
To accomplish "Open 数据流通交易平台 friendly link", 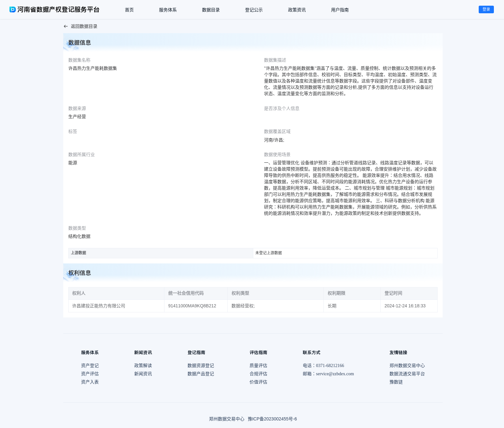I will [x=407, y=374].
